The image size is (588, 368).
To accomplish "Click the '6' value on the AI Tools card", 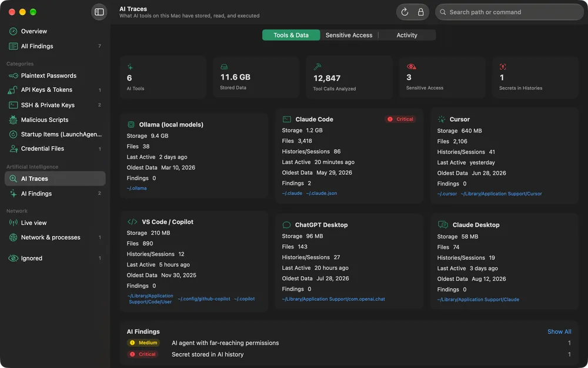I will point(129,78).
